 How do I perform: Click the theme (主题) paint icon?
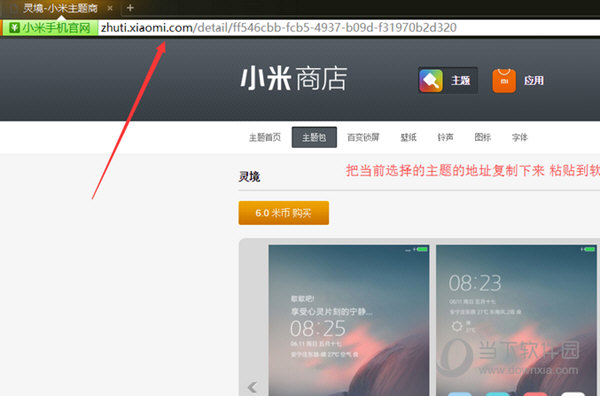[431, 80]
